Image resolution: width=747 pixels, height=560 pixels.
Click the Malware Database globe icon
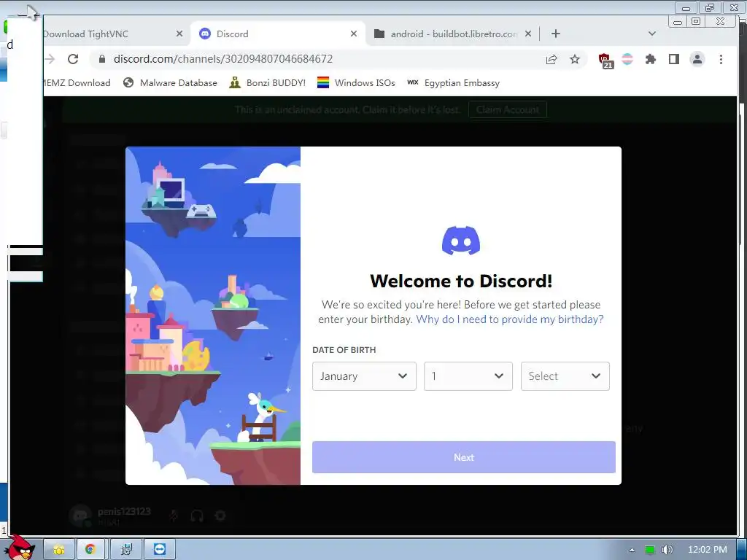point(128,83)
